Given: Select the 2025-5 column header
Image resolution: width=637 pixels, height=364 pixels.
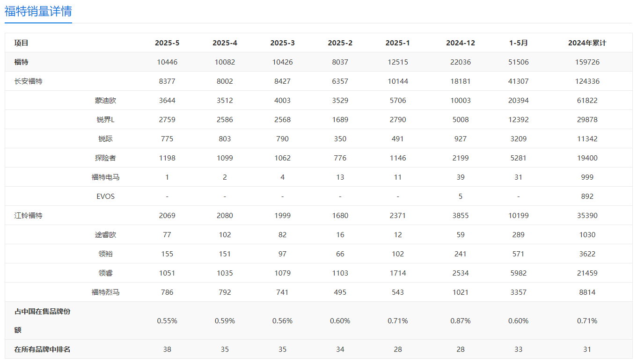Looking at the screenshot, I should coord(167,43).
